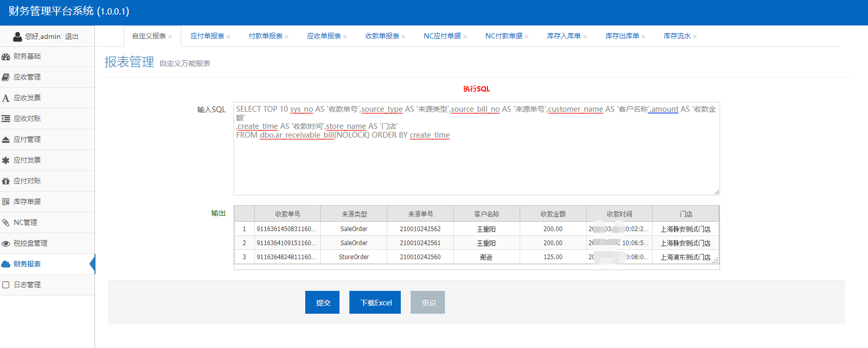Image resolution: width=868 pixels, height=348 pixels.
Task: Sort by the 收款金额 column header
Action: click(553, 214)
